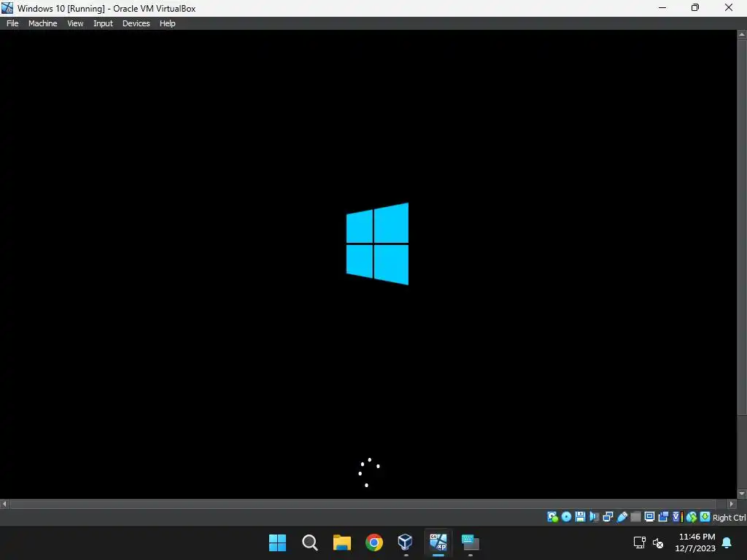Image resolution: width=747 pixels, height=560 pixels.
Task: Click the audio status icon in VirtualBox
Action: [594, 517]
